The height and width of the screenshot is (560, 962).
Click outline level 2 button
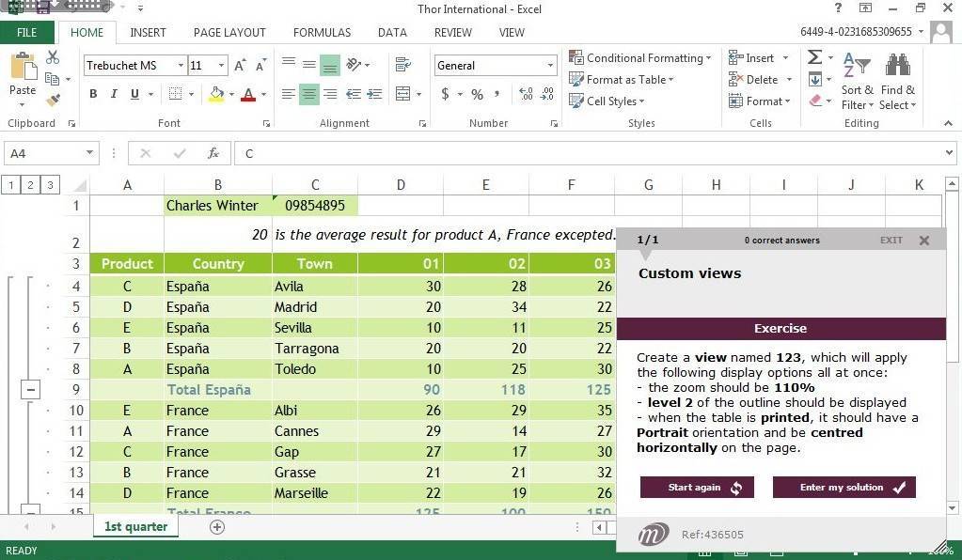coord(30,185)
